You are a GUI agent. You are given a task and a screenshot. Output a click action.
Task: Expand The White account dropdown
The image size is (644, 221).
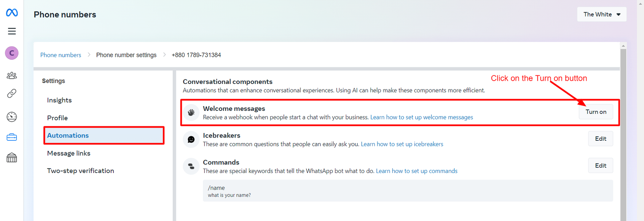point(602,14)
